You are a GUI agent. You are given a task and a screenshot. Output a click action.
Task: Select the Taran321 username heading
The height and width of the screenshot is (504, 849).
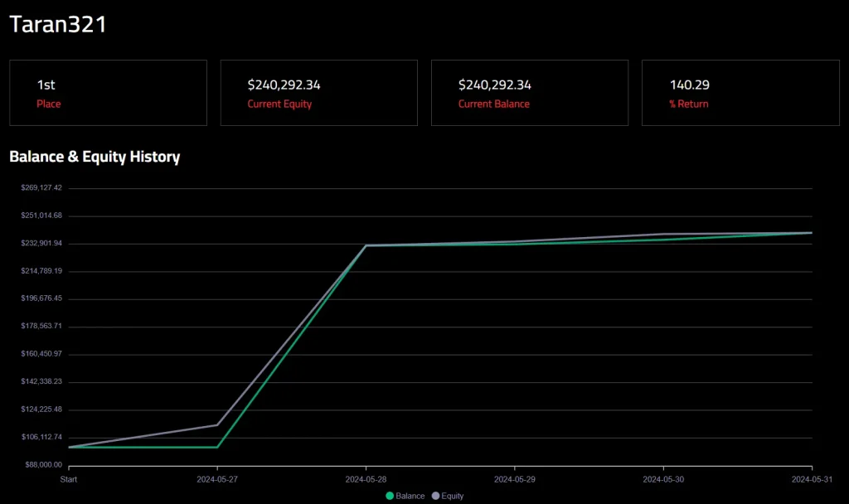coord(58,24)
